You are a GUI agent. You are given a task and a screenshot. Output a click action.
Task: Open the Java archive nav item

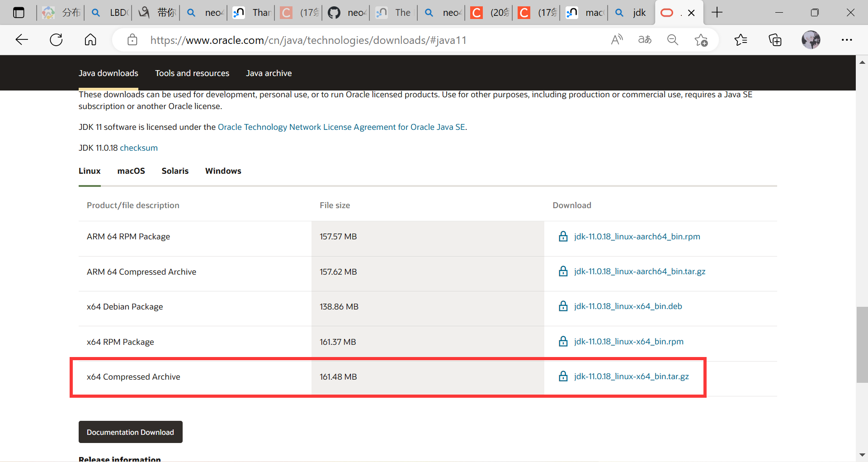tap(269, 73)
